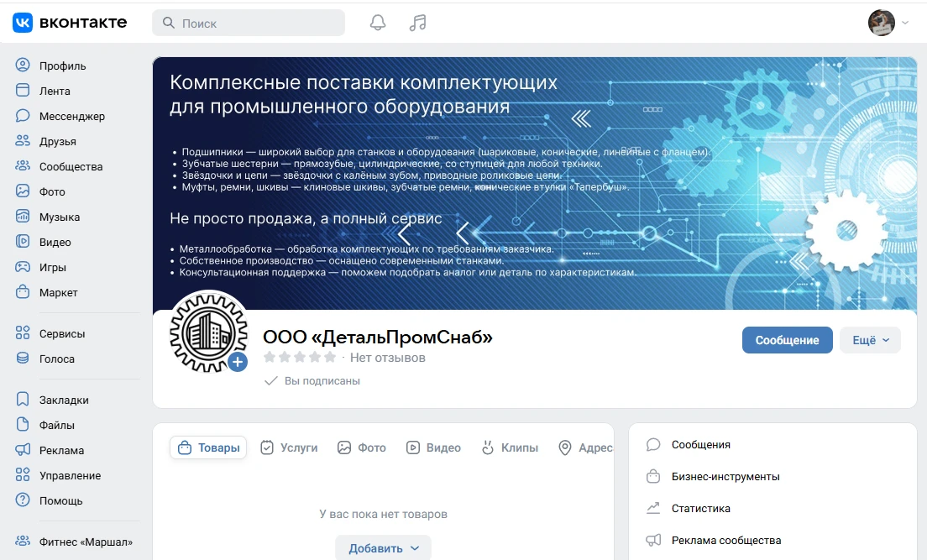Click the user avatar in top right

tap(881, 23)
